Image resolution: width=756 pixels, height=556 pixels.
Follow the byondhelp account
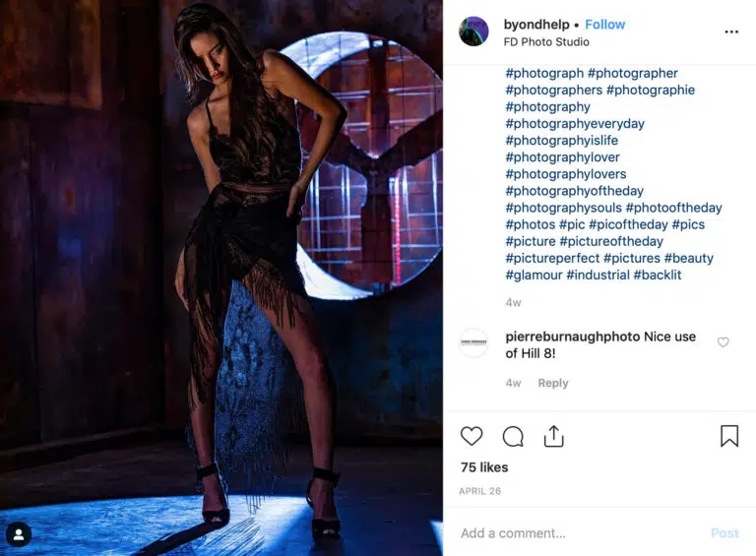tap(604, 24)
